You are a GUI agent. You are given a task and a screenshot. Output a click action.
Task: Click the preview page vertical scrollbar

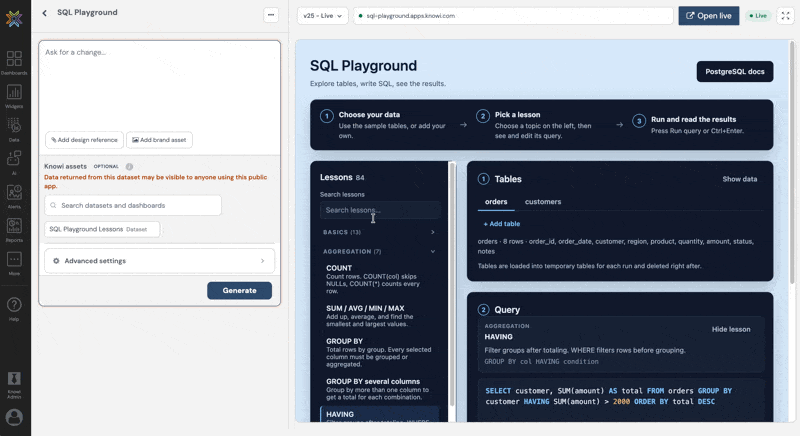(x=792, y=163)
